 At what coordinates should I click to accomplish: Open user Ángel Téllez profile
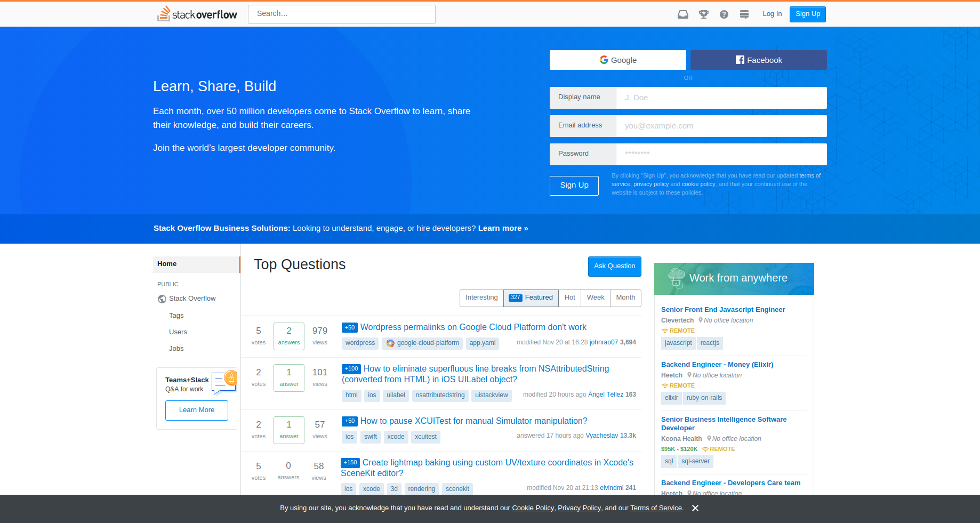pos(606,395)
